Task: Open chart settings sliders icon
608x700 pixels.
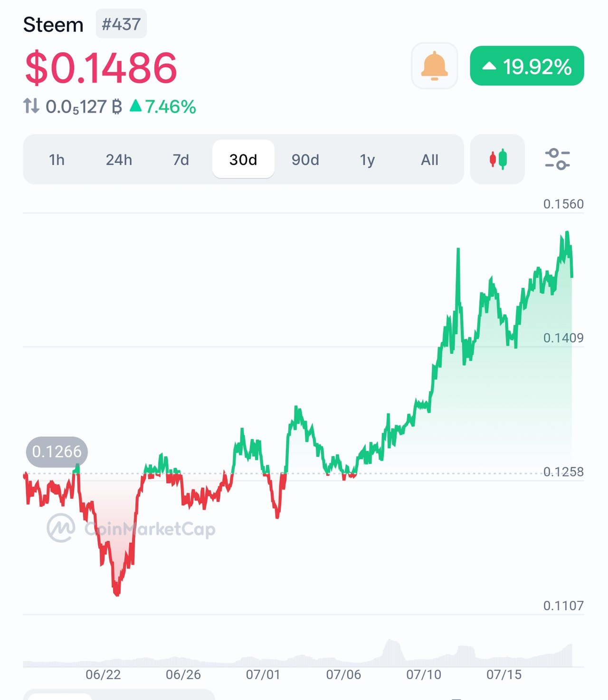Action: (x=557, y=159)
